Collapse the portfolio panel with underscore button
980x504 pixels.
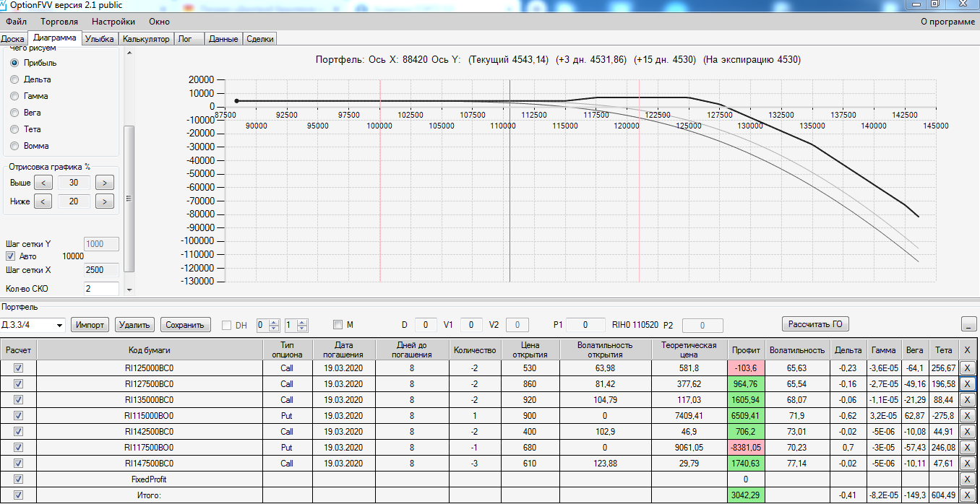(968, 323)
